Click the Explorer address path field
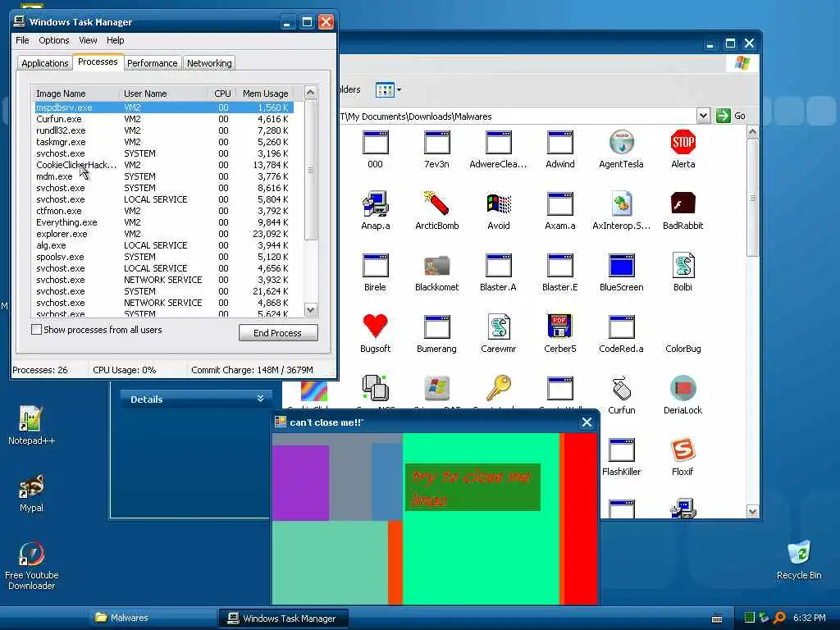This screenshot has height=630, width=840. [x=517, y=116]
